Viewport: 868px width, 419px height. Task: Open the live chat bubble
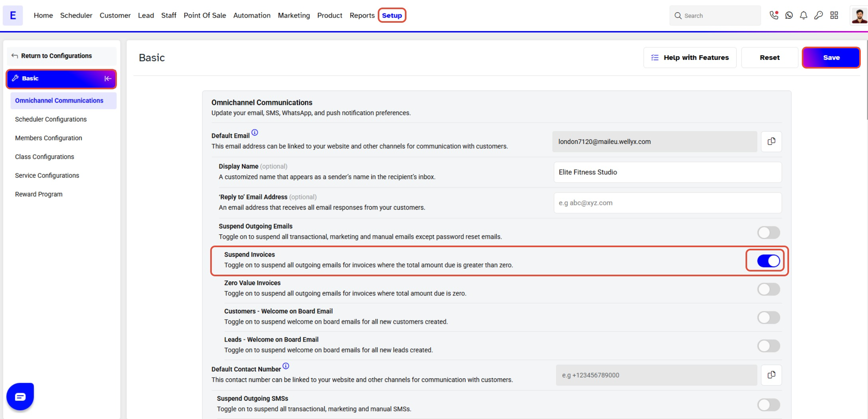coord(20,397)
